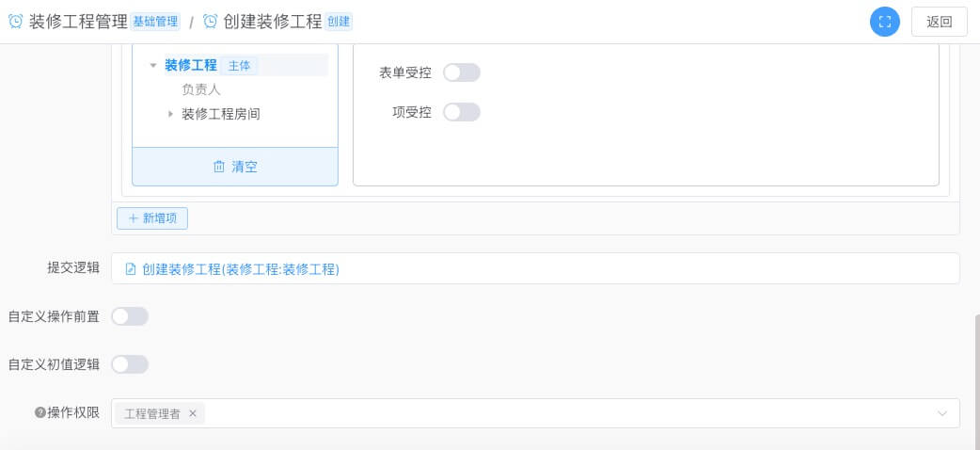Open 创建装修工程(装修工程:装修工程) logic link
980x450 pixels.
(241, 269)
